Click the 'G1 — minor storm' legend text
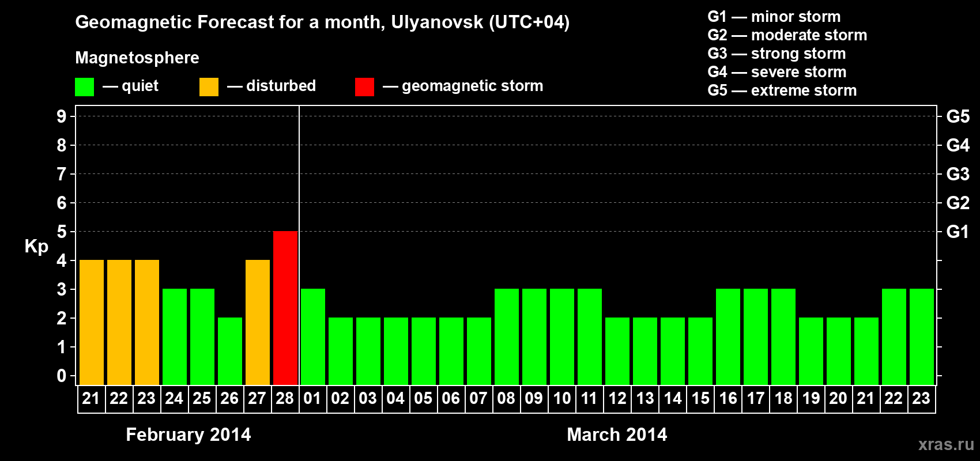 pyautogui.click(x=774, y=17)
